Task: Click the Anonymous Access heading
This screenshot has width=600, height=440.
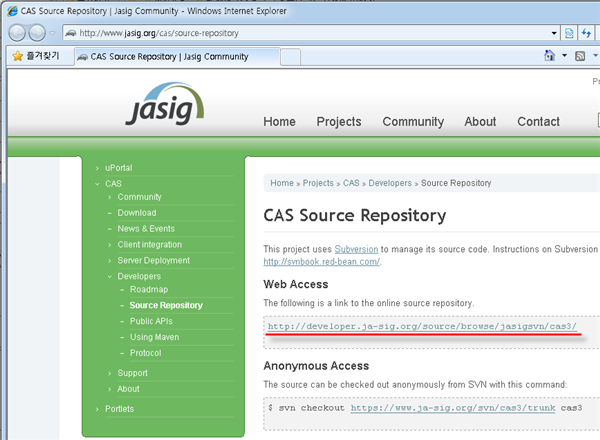Action: [x=316, y=366]
